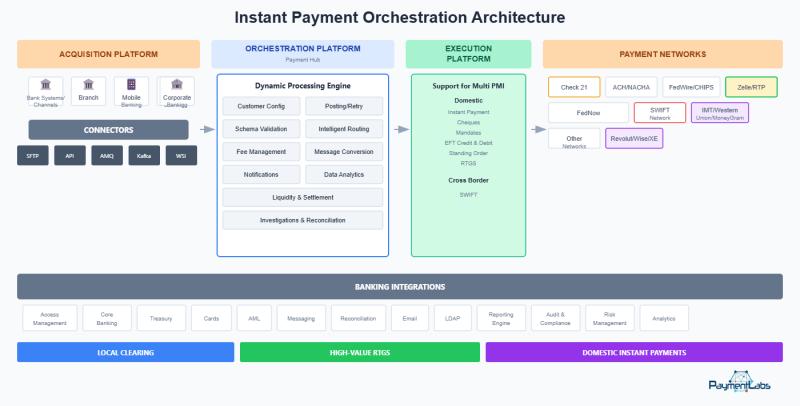This screenshot has height=406, width=800.
Task: Select the Kafka connector box
Action: pyautogui.click(x=144, y=156)
